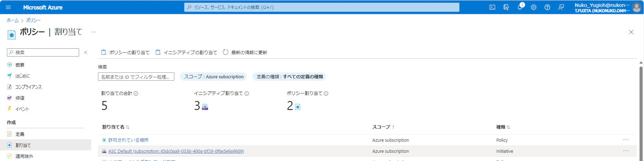Screen dimensions: 644x161
Task: Open the 許可されている場所 assignment link
Action: [128, 140]
